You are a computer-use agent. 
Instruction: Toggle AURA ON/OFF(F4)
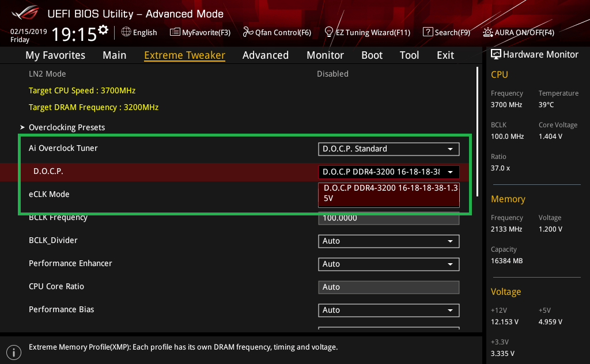[524, 32]
